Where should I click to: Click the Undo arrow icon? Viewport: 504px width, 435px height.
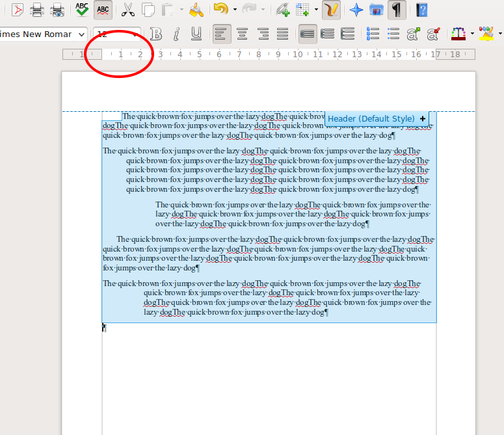coord(220,10)
